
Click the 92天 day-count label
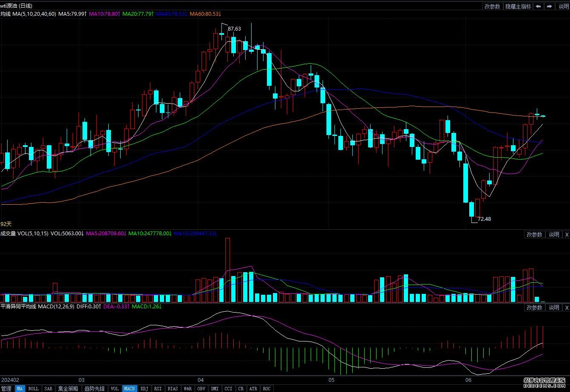click(6, 224)
